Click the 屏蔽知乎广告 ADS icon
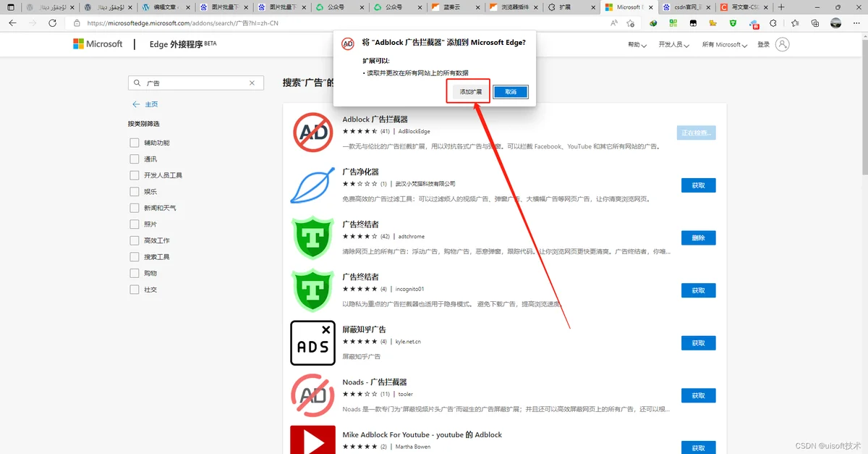The image size is (868, 454). pos(312,342)
